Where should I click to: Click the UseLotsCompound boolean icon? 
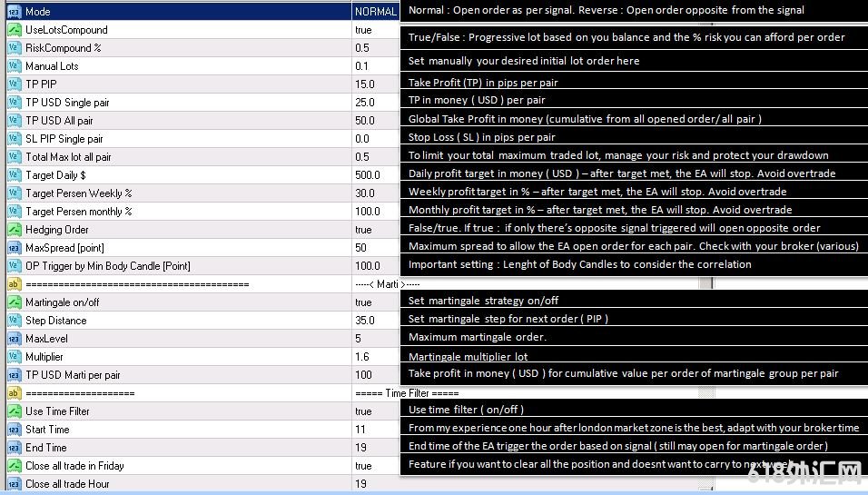(14, 30)
